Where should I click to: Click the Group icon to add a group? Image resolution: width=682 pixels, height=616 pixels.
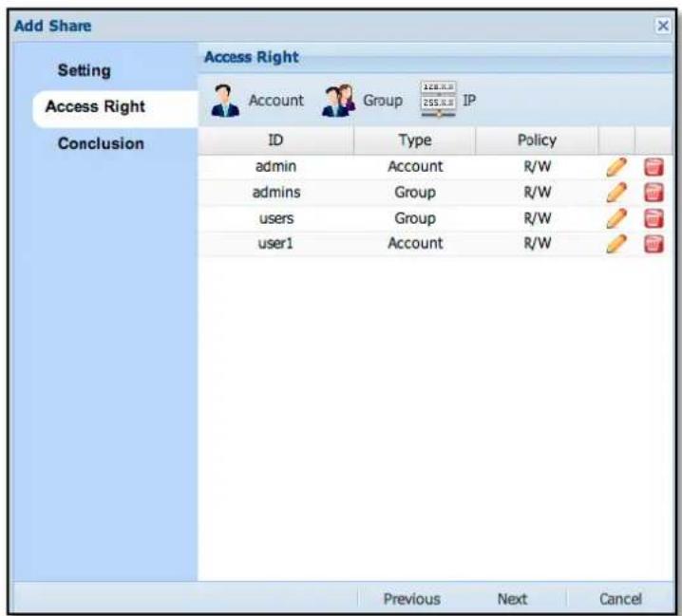(x=338, y=101)
